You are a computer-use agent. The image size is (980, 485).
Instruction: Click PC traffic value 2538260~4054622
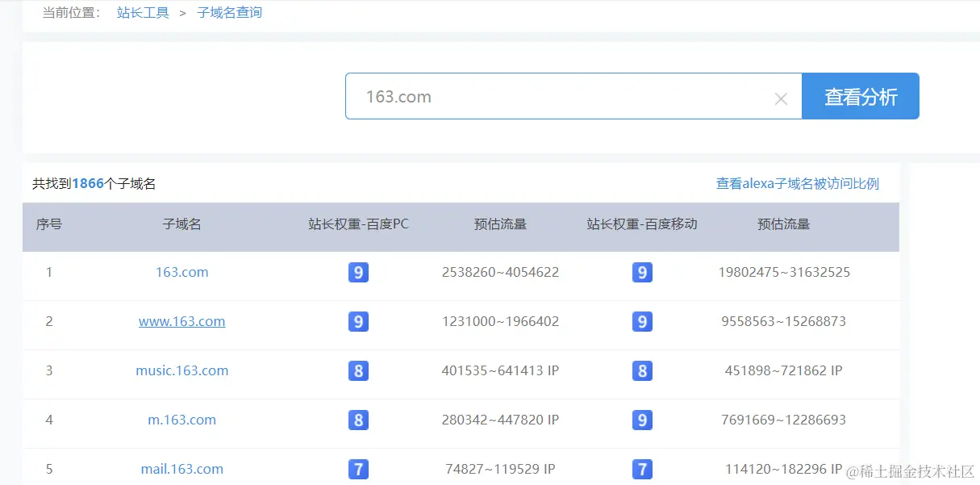(x=501, y=272)
